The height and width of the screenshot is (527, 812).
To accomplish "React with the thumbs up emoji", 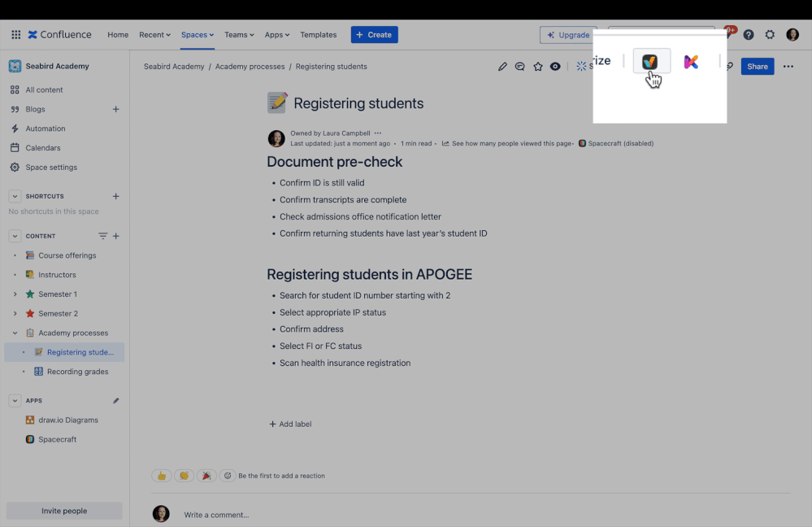I will click(161, 476).
